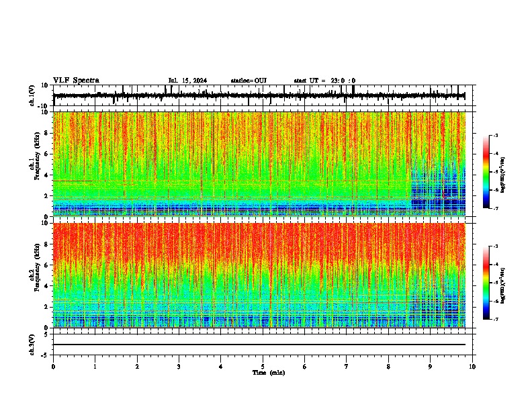Click time axis tick label "8"
The image size is (532, 411).
click(x=388, y=367)
